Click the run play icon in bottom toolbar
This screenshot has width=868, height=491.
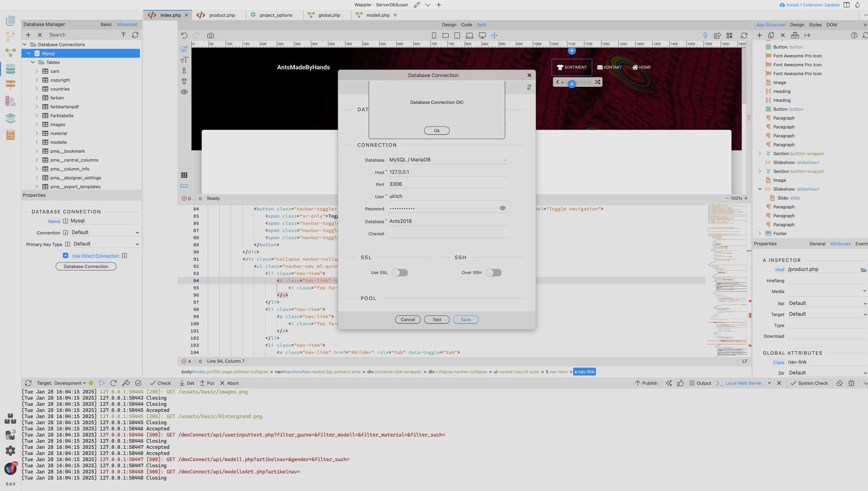(102, 383)
